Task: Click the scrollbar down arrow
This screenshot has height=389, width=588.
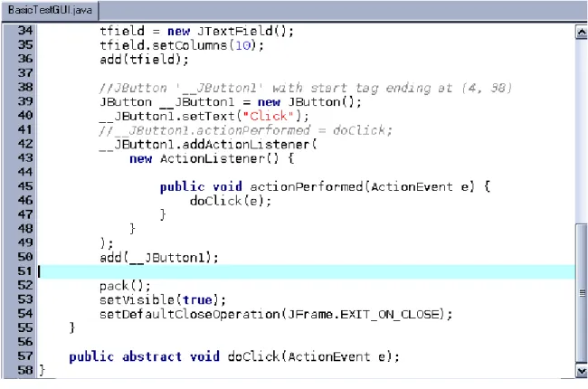Action: [582, 371]
